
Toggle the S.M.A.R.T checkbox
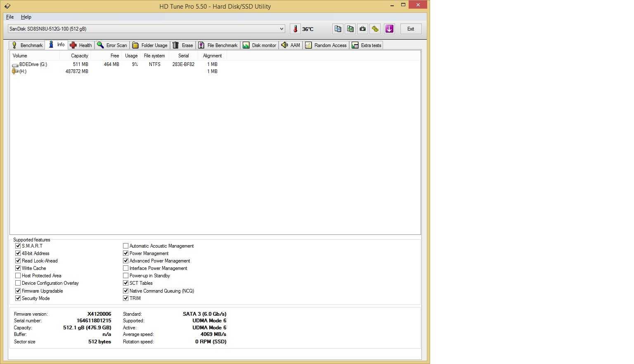[18, 246]
